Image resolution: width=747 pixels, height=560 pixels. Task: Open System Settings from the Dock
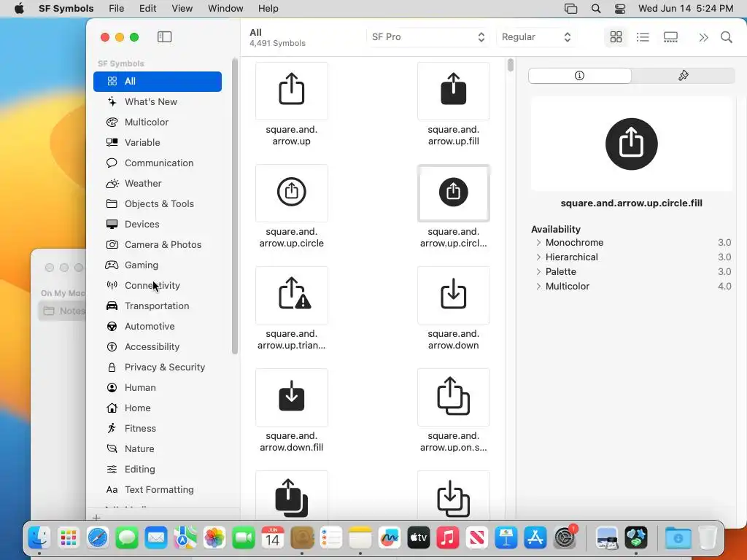565,538
